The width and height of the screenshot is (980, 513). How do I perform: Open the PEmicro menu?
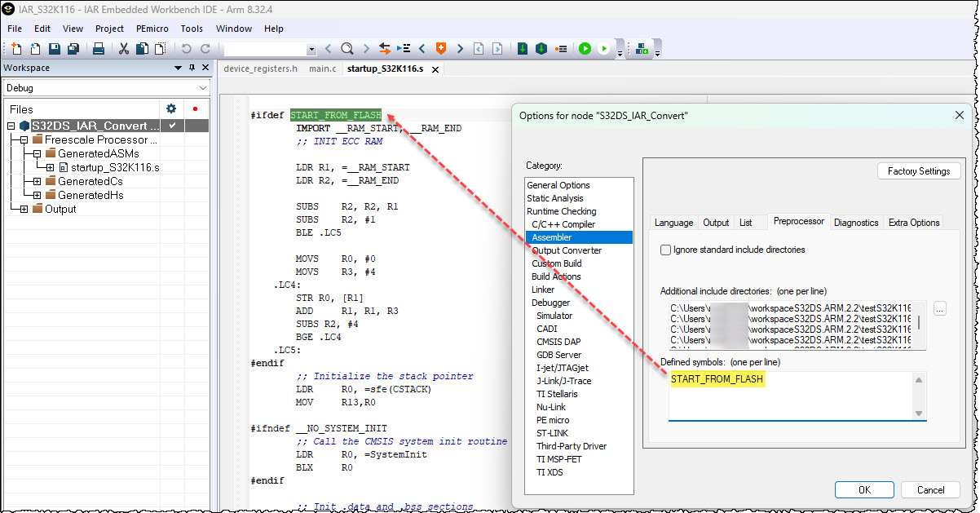coord(152,29)
